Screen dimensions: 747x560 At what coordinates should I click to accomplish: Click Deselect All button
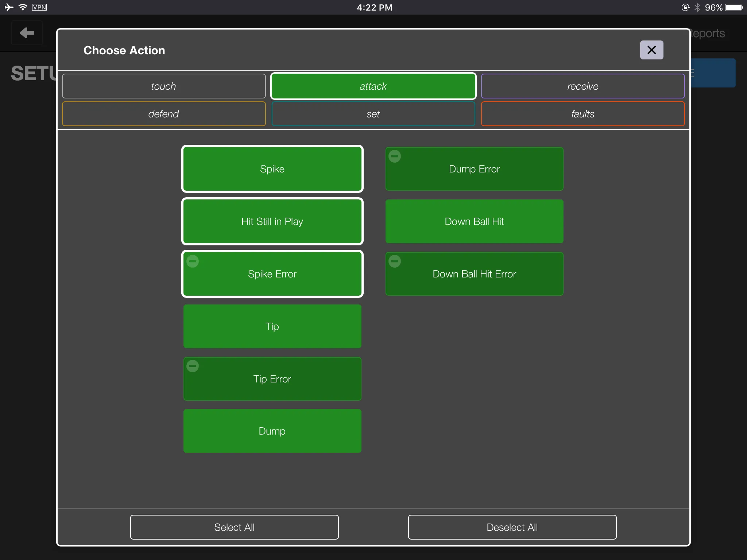[x=511, y=526]
